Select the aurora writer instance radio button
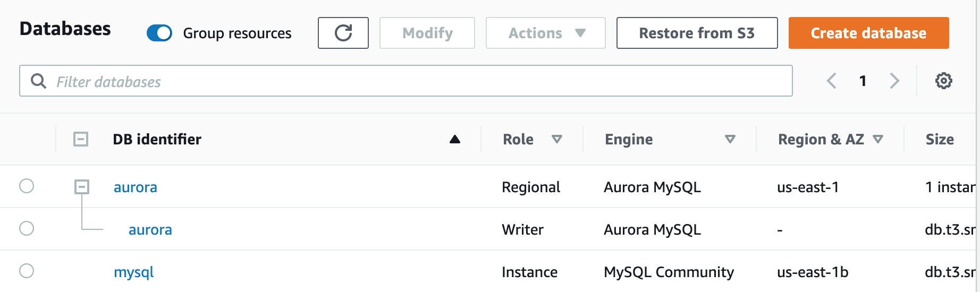The image size is (980, 292). (27, 229)
